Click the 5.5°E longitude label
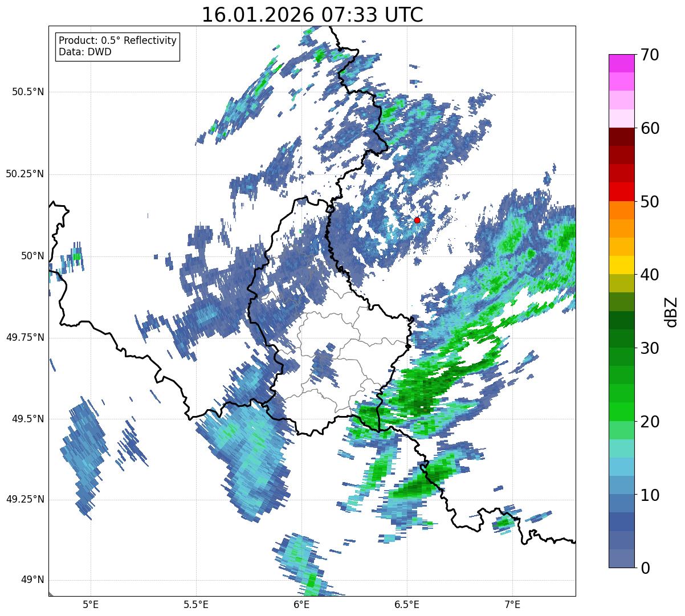 coord(196,604)
